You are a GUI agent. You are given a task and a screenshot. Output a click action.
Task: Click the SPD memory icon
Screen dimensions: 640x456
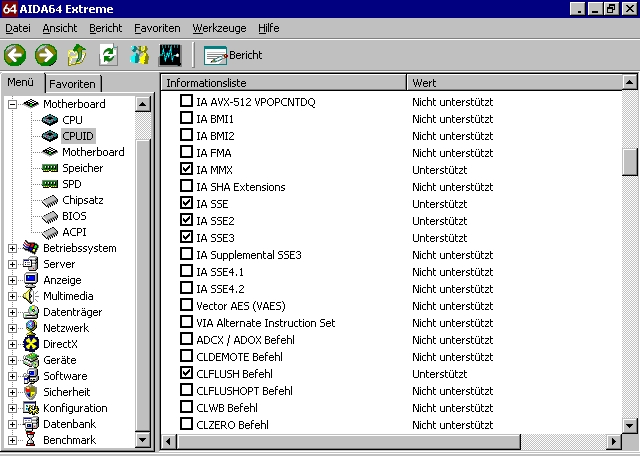point(50,184)
